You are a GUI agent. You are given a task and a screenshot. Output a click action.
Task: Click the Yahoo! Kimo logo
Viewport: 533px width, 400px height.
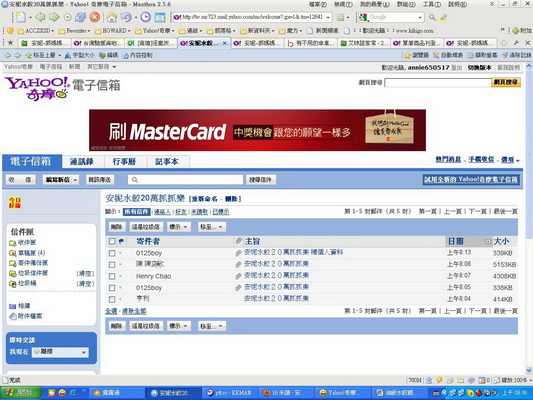click(x=37, y=88)
